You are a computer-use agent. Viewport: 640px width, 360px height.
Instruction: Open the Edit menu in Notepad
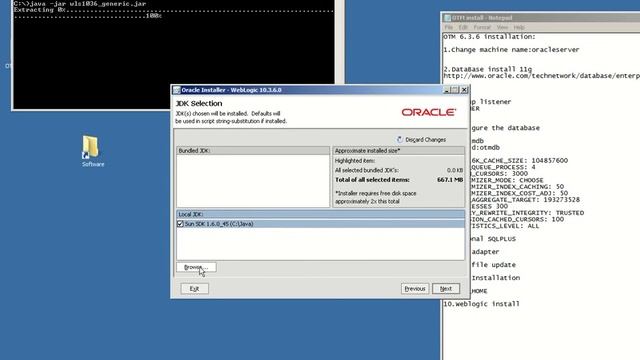click(463, 27)
